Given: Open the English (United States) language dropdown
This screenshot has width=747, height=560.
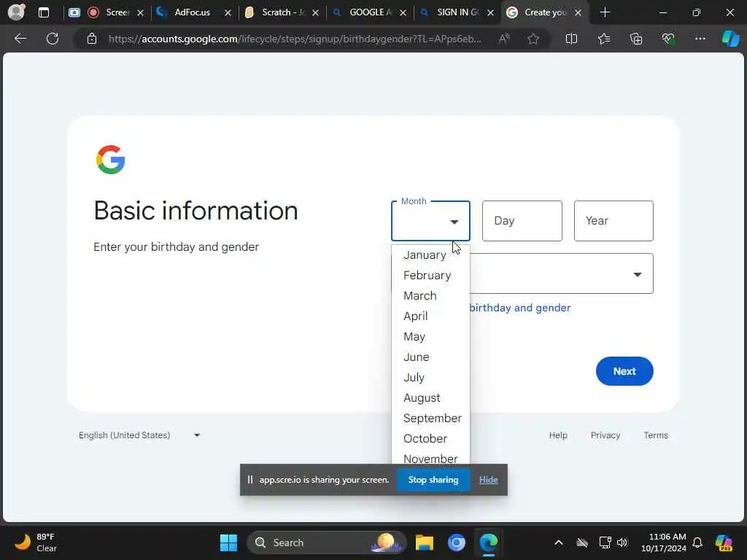Looking at the screenshot, I should (x=139, y=435).
